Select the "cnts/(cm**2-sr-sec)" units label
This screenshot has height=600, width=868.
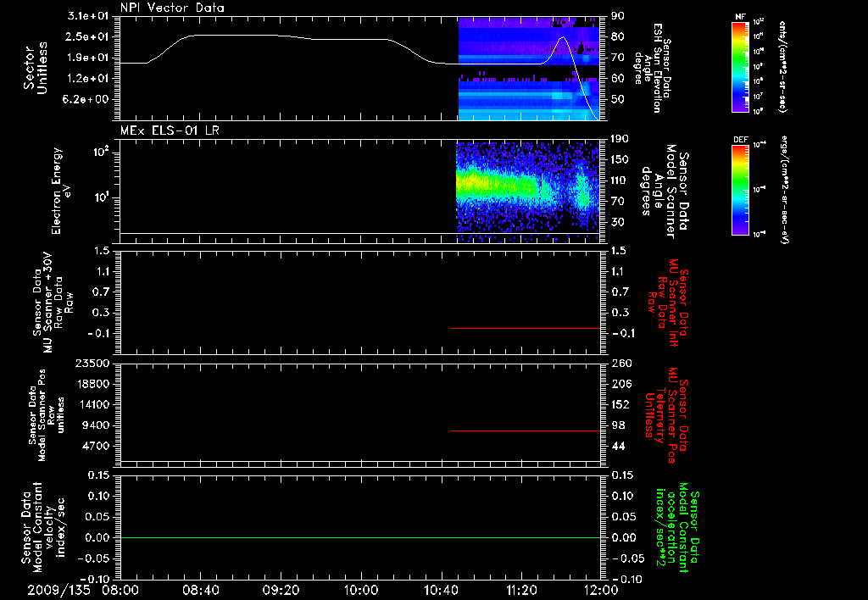782,67
